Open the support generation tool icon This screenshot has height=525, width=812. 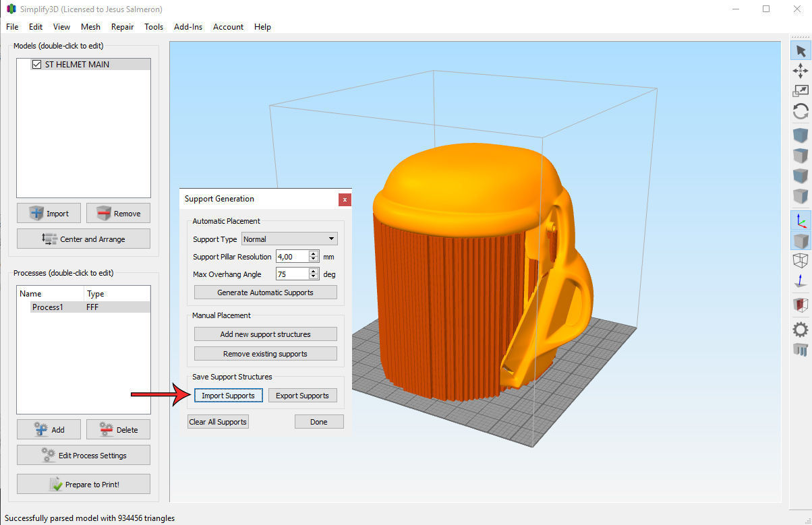(801, 350)
